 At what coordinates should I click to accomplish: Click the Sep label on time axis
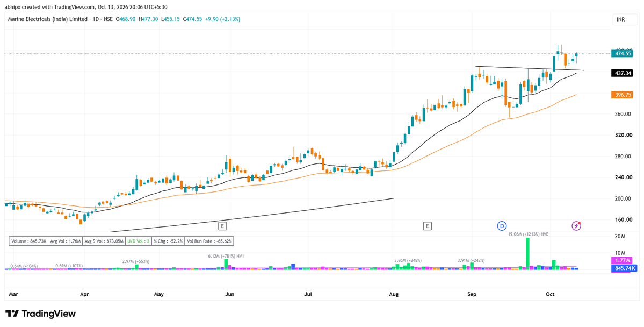pyautogui.click(x=472, y=295)
